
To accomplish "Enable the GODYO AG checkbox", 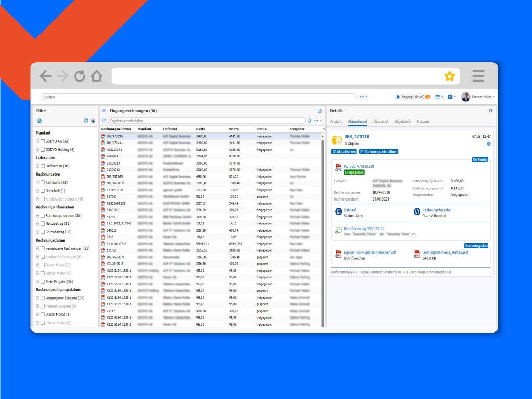I will tap(43, 141).
